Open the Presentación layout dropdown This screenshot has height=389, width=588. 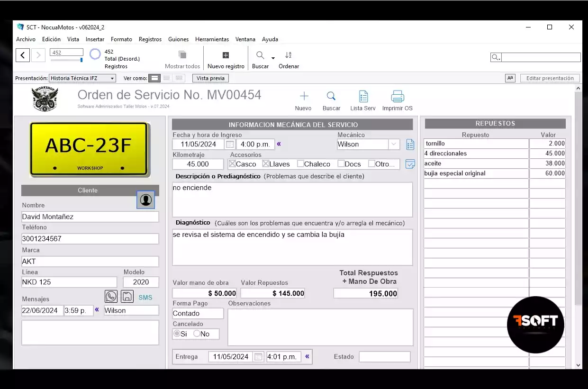tap(82, 78)
